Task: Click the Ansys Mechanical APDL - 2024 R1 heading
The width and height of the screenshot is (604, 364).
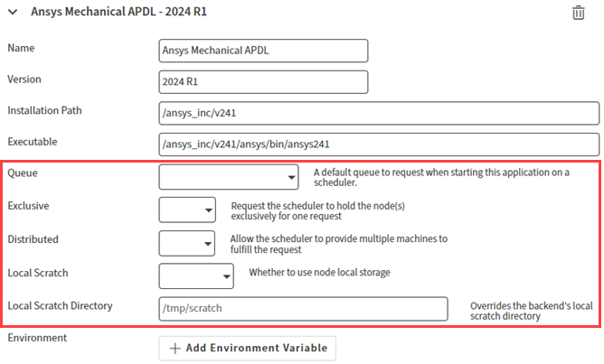Action: (118, 12)
